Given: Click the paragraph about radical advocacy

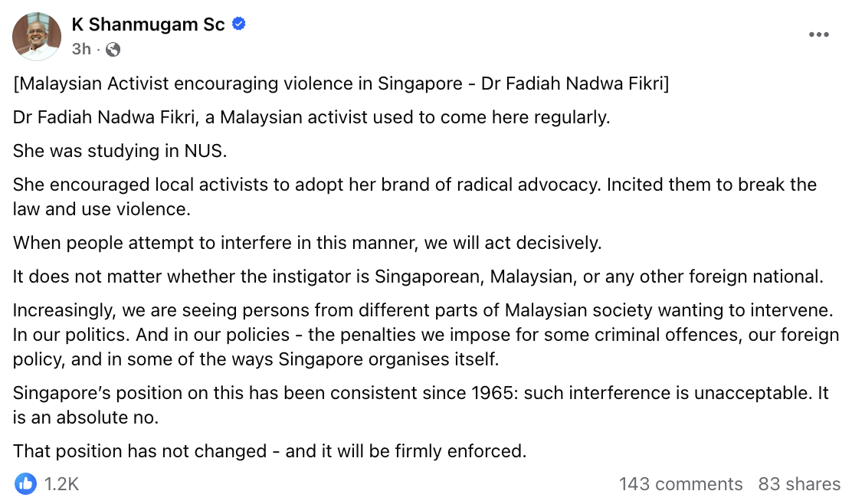Looking at the screenshot, I should point(414,195).
